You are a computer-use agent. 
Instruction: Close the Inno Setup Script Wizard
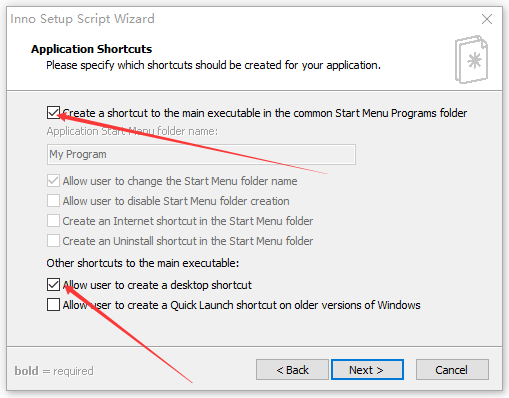tap(487, 19)
